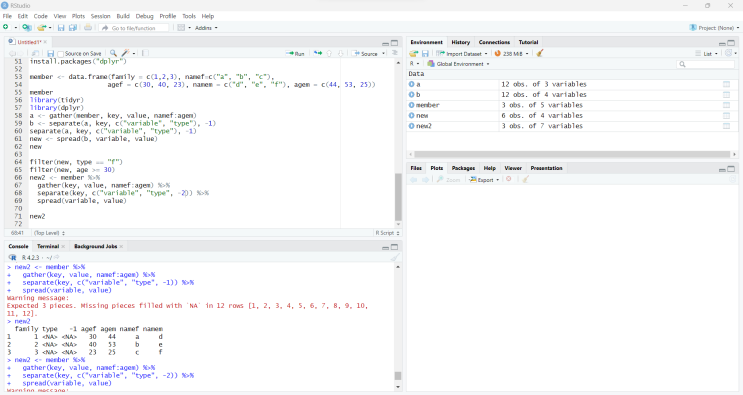743x395 pixels.
Task: Click source editor vertical scrollbar thumb
Action: pos(398,197)
